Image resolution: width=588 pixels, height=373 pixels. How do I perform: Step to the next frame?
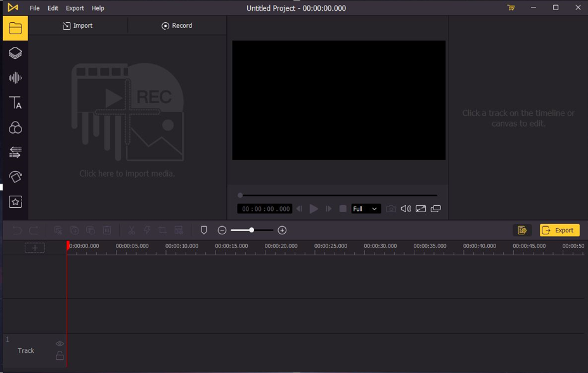[328, 209]
